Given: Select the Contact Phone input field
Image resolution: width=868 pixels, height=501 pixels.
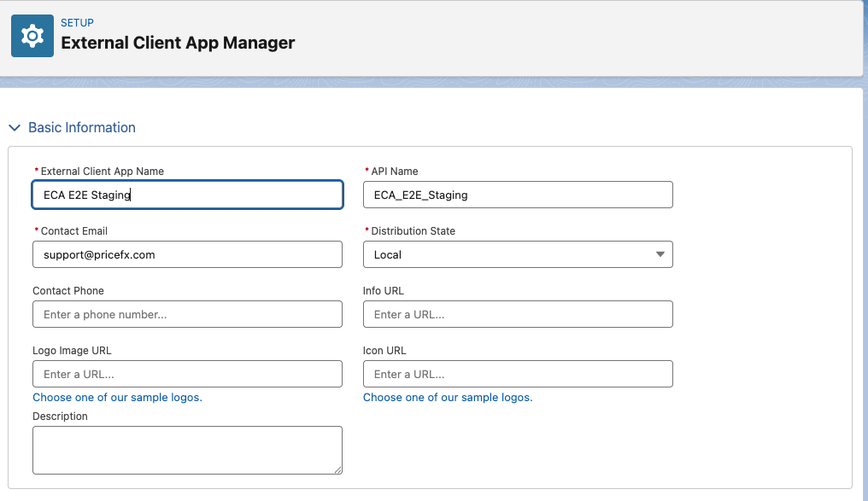Looking at the screenshot, I should 187,314.
